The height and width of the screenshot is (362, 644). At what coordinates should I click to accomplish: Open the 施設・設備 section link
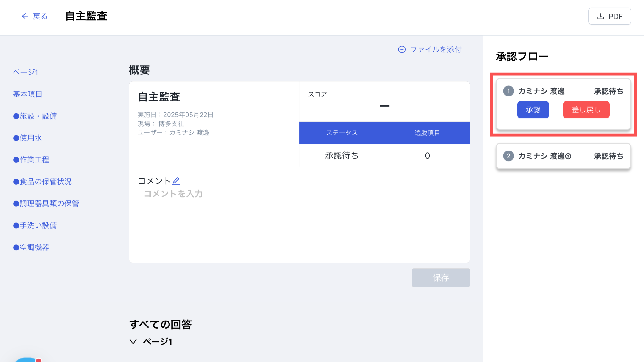click(35, 116)
